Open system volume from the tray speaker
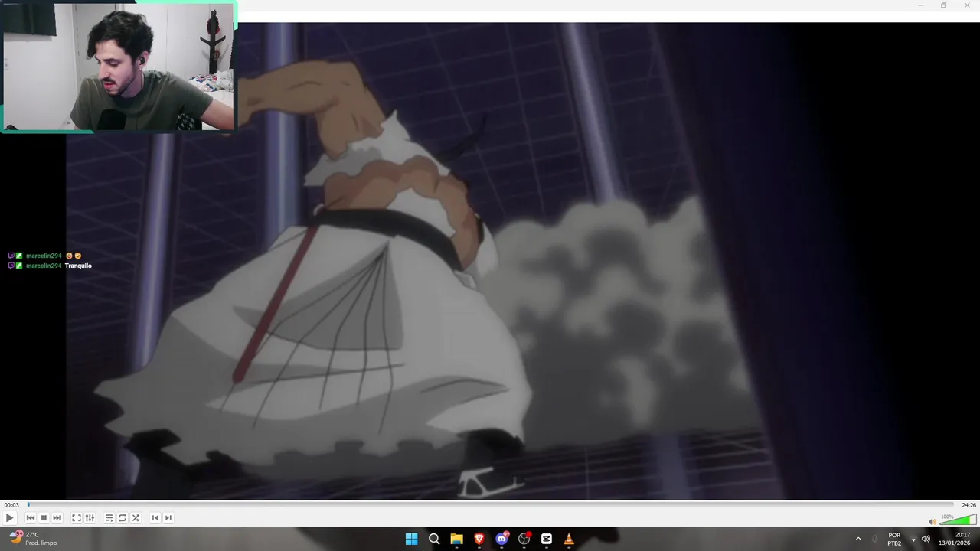This screenshot has width=980, height=551. pyautogui.click(x=926, y=539)
